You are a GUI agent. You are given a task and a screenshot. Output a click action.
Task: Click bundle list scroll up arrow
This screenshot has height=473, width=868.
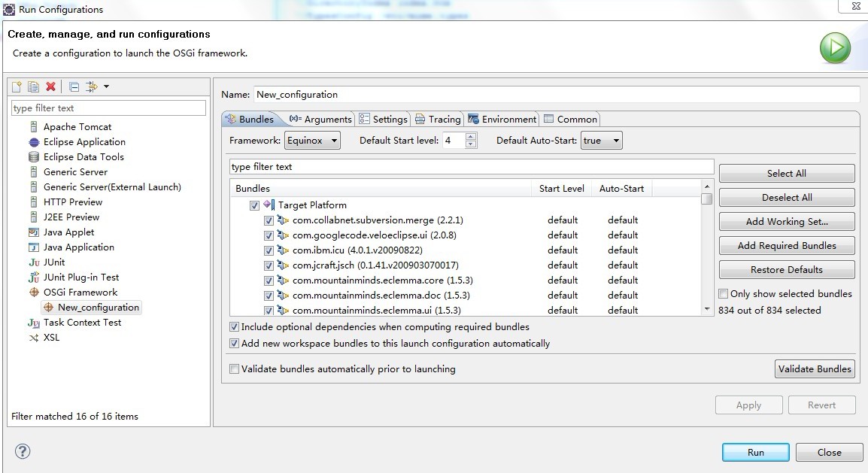pyautogui.click(x=707, y=186)
